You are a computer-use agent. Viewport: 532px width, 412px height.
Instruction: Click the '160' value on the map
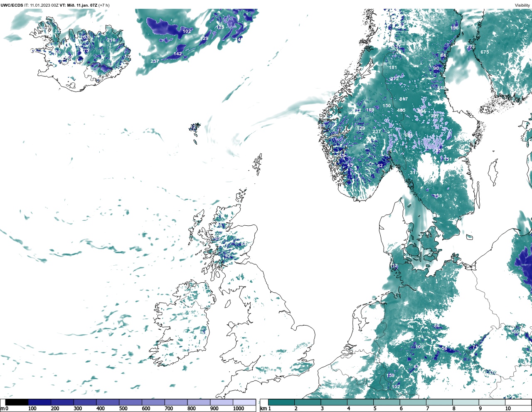(515, 332)
